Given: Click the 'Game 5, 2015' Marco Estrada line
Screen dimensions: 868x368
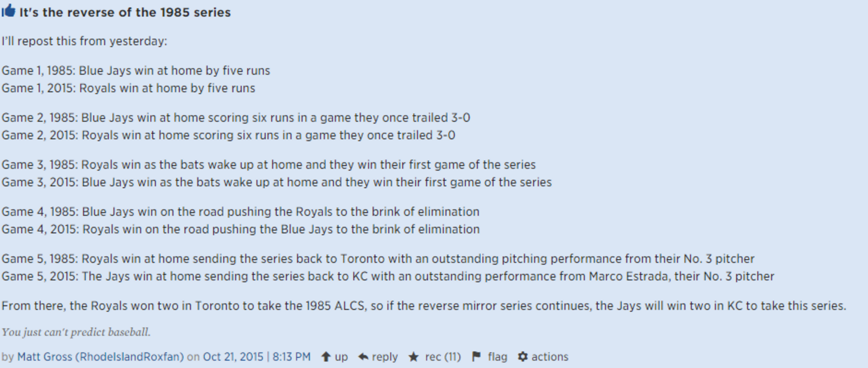Looking at the screenshot, I should point(388,276).
